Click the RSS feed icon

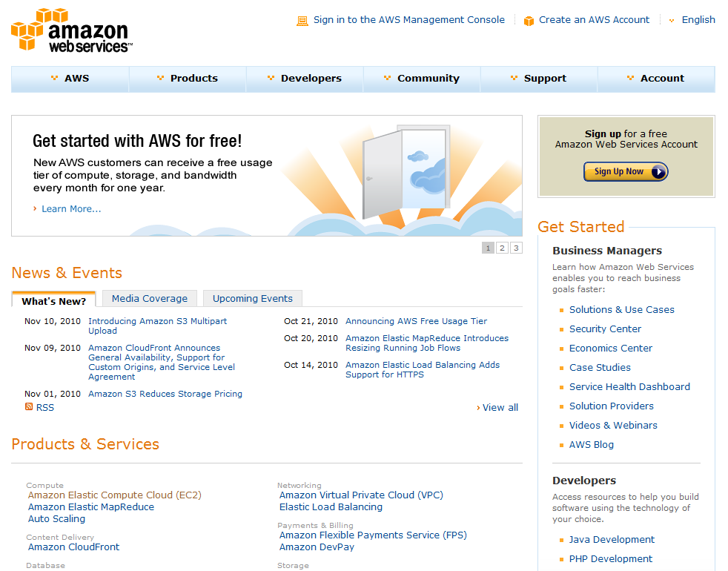(x=29, y=407)
